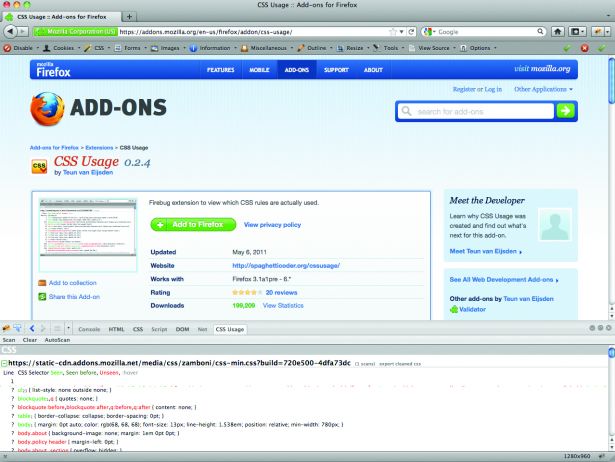Viewport: 615px width, 462px height.
Task: Switch to Firebug HTML tab
Action: [x=116, y=329]
